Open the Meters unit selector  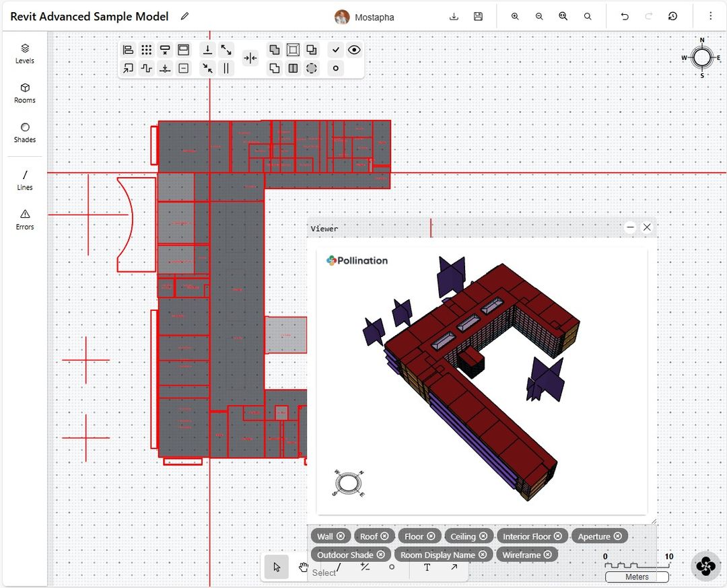pyautogui.click(x=636, y=577)
